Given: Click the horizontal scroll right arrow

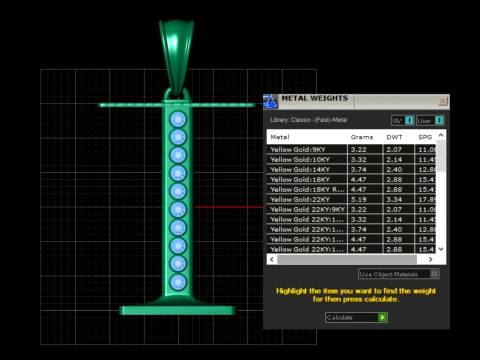Looking at the screenshot, I should tap(431, 259).
